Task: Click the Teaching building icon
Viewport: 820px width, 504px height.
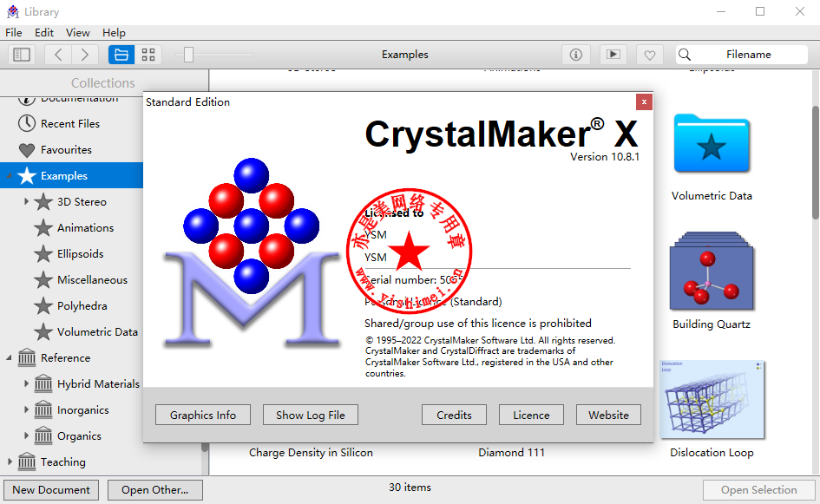Action: [x=27, y=461]
